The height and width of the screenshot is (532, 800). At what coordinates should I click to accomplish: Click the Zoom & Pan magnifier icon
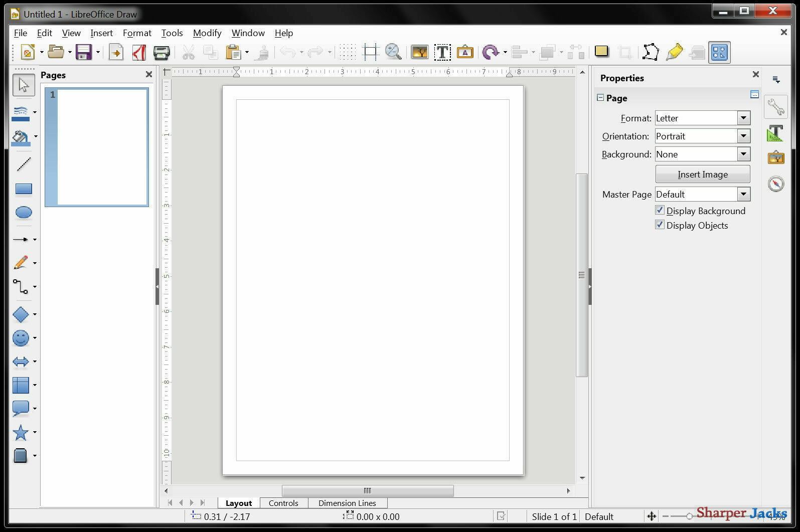393,52
